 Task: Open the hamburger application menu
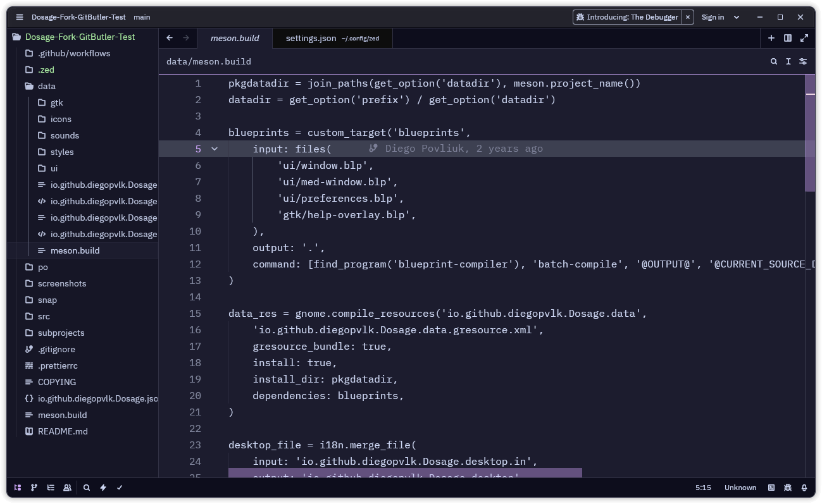(20, 17)
